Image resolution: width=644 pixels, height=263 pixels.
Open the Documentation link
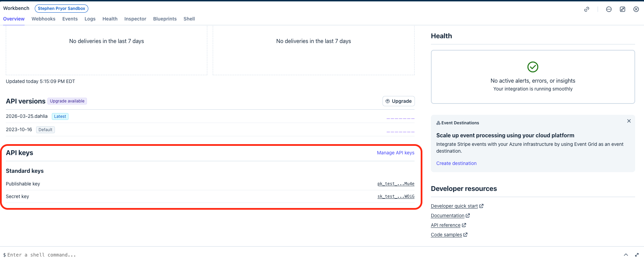point(448,216)
